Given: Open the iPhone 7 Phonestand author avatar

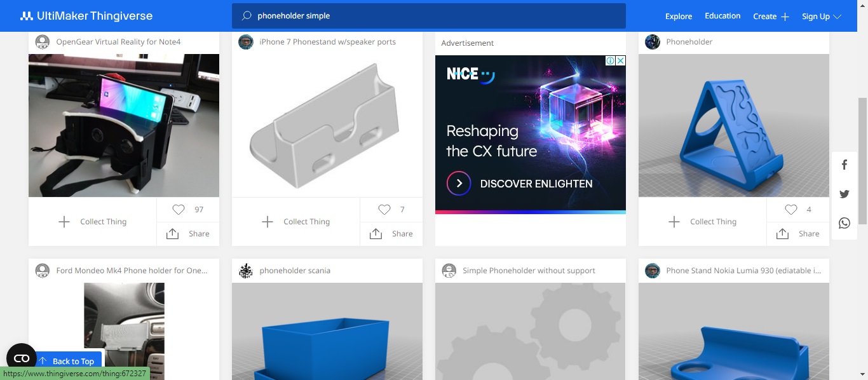Looking at the screenshot, I should (x=246, y=42).
